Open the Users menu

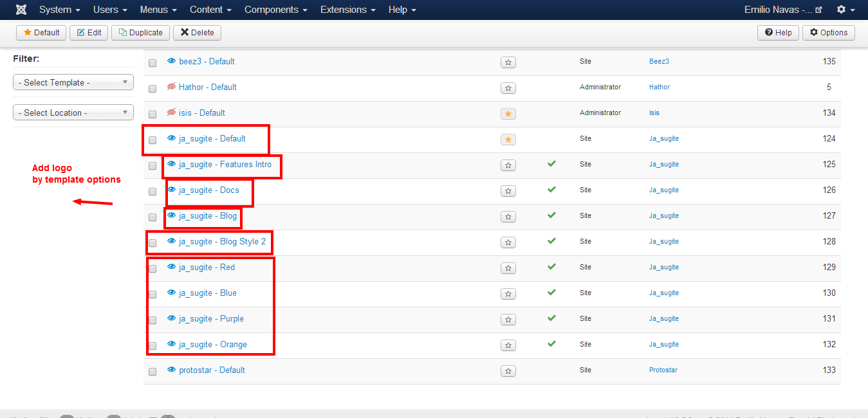click(110, 10)
